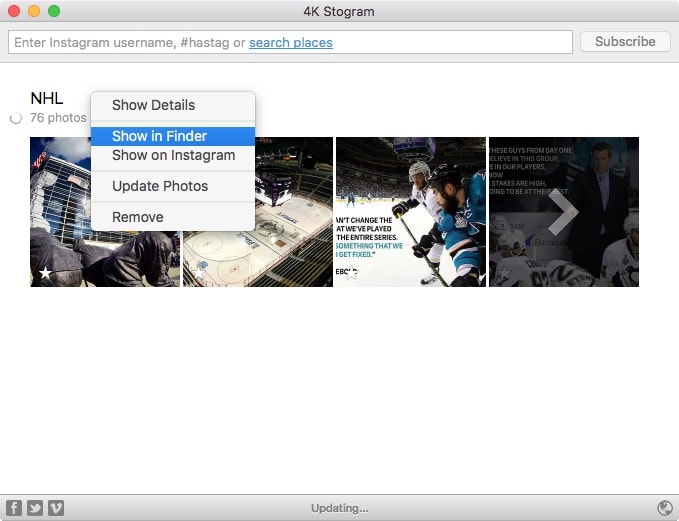Click the loading spinner beside 76 photos
This screenshot has width=679, height=521.
[15, 118]
